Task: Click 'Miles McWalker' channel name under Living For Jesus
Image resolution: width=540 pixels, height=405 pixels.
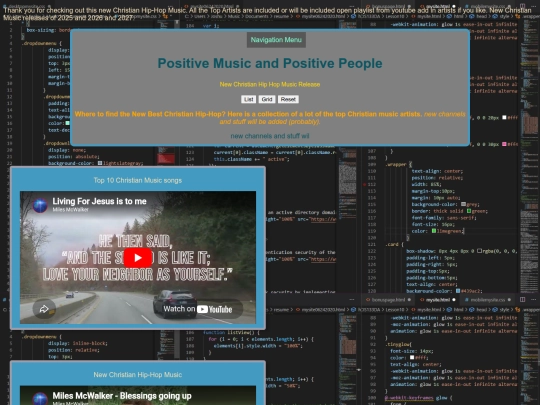Action: (71, 210)
